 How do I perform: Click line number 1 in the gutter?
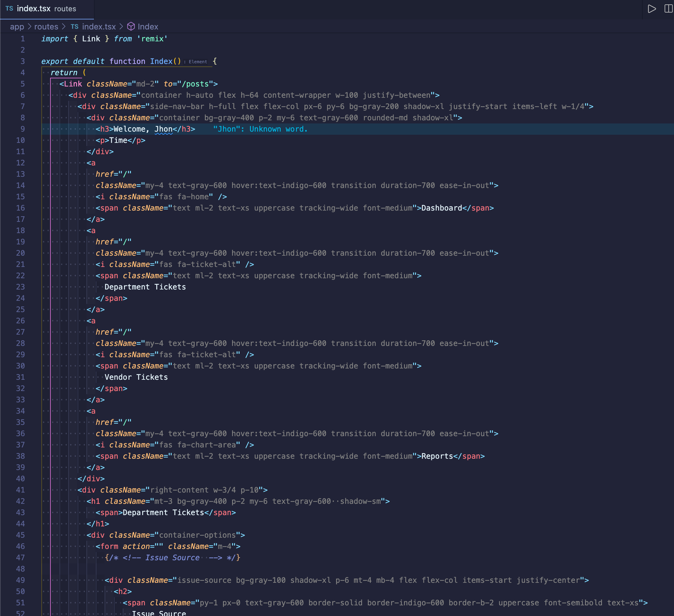click(23, 39)
